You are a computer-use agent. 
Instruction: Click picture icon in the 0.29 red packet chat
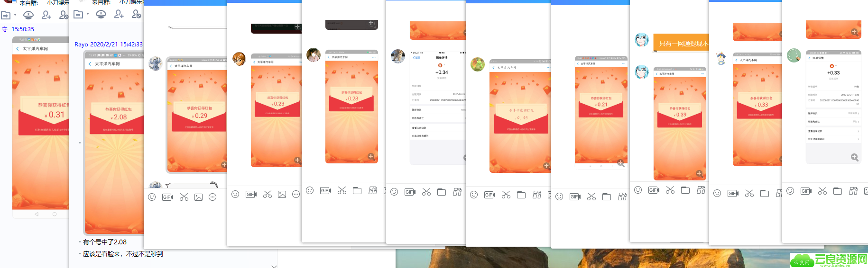198,197
